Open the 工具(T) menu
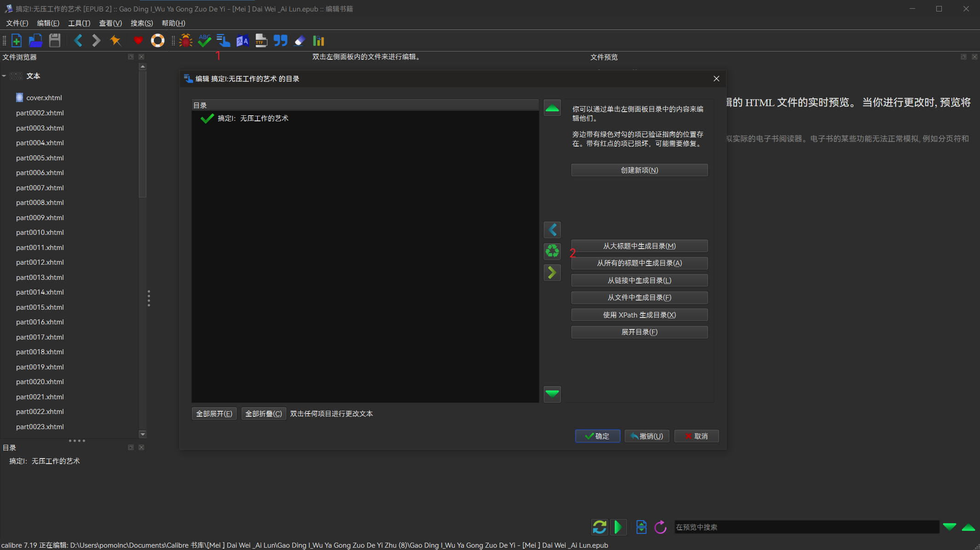The image size is (980, 550). [x=79, y=23]
